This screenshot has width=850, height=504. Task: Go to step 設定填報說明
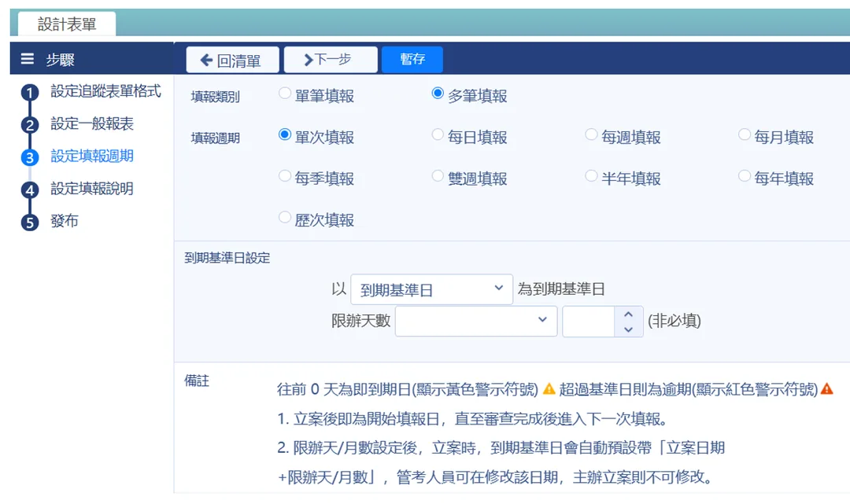(x=91, y=189)
